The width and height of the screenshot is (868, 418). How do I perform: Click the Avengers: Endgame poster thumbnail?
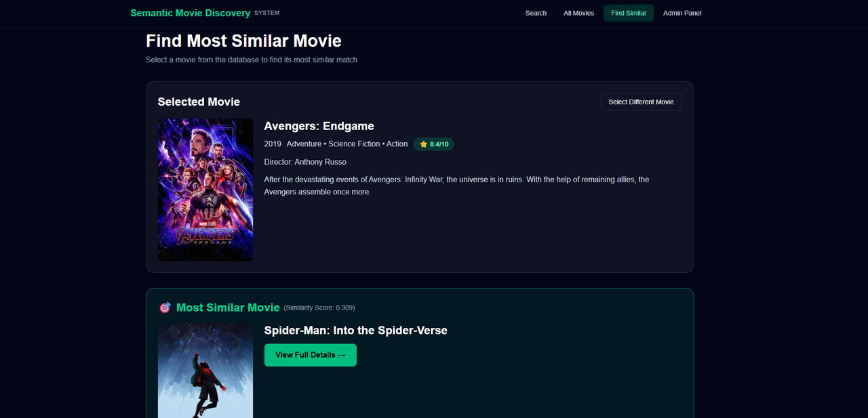pos(205,190)
